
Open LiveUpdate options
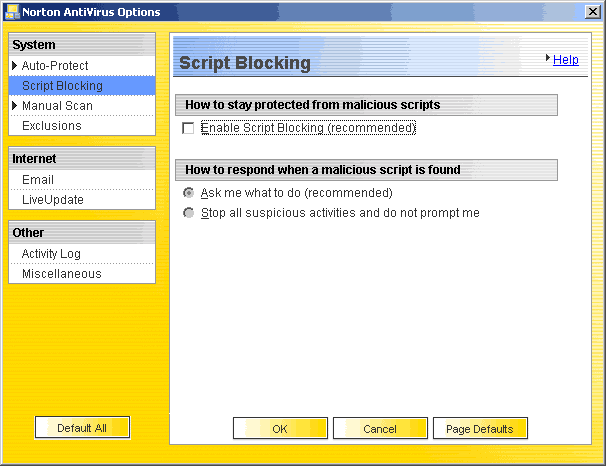[x=53, y=200]
